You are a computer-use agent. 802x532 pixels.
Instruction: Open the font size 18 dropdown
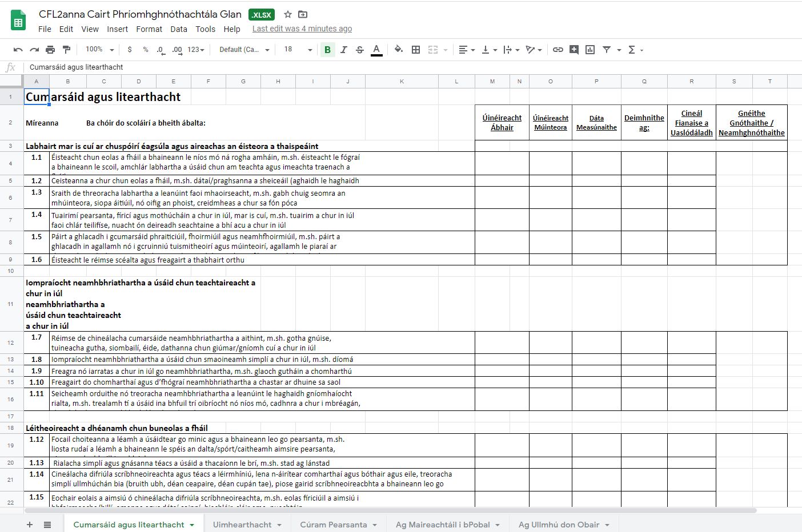click(x=298, y=50)
